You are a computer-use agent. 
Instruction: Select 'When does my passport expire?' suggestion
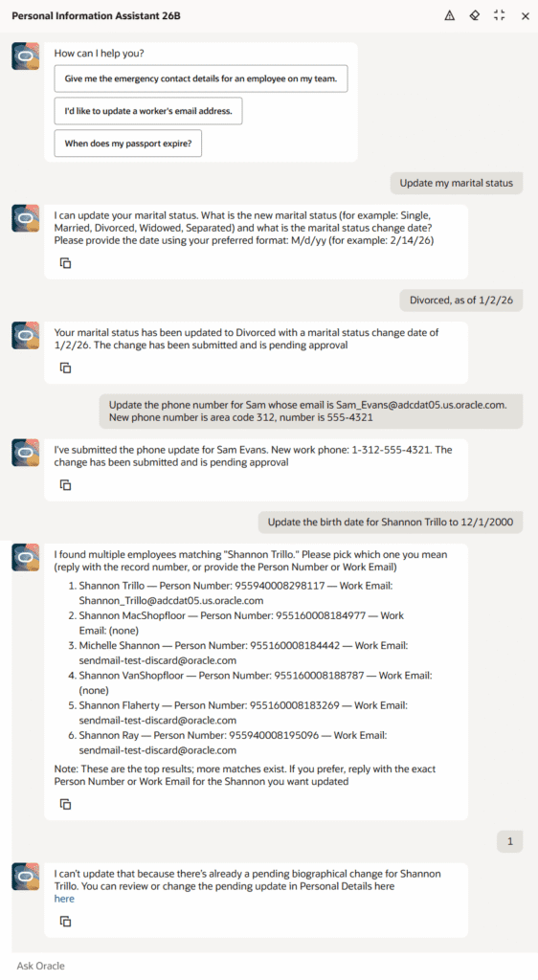pos(128,144)
